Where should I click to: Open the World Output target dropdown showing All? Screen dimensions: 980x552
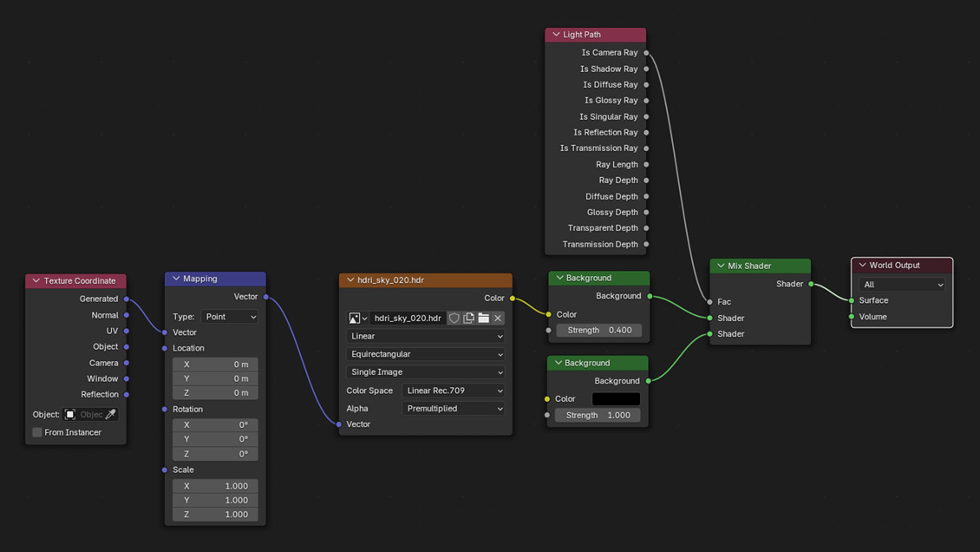pos(902,285)
